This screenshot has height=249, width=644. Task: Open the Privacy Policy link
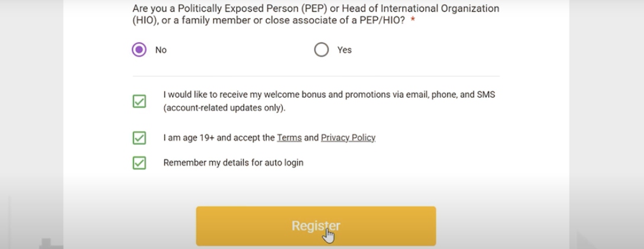[348, 138]
